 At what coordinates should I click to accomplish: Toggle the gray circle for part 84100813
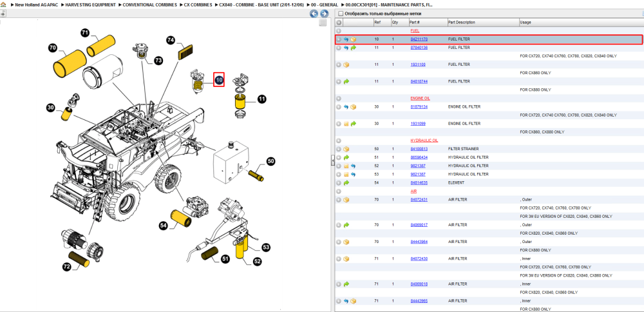[x=339, y=149]
